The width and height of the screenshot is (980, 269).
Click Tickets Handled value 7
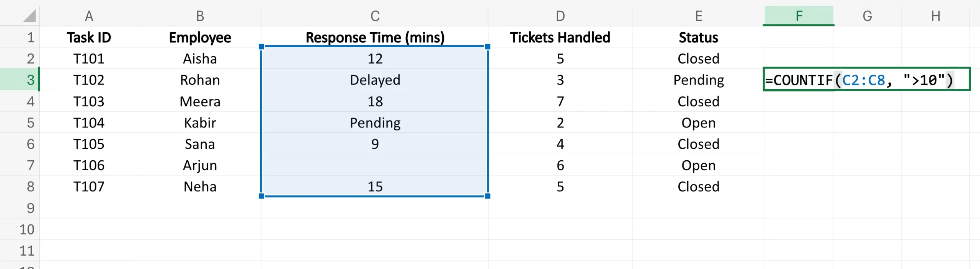560,101
